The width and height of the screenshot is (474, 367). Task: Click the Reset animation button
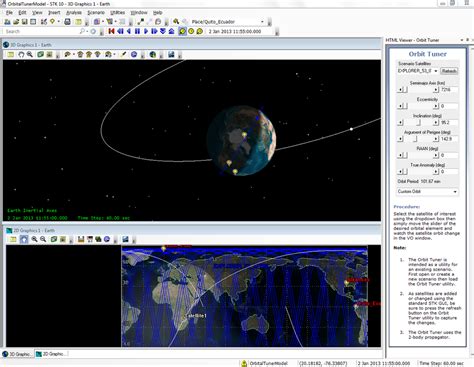(111, 31)
